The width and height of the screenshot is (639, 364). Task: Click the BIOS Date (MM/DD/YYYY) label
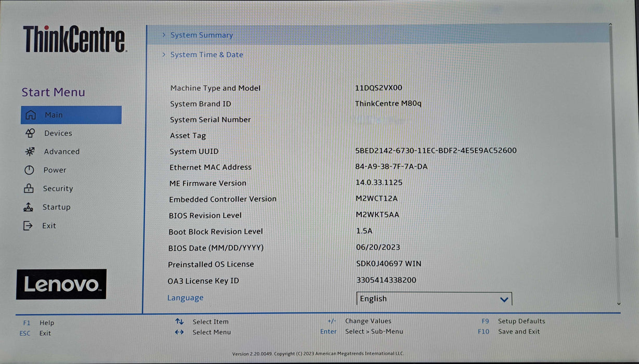216,248
